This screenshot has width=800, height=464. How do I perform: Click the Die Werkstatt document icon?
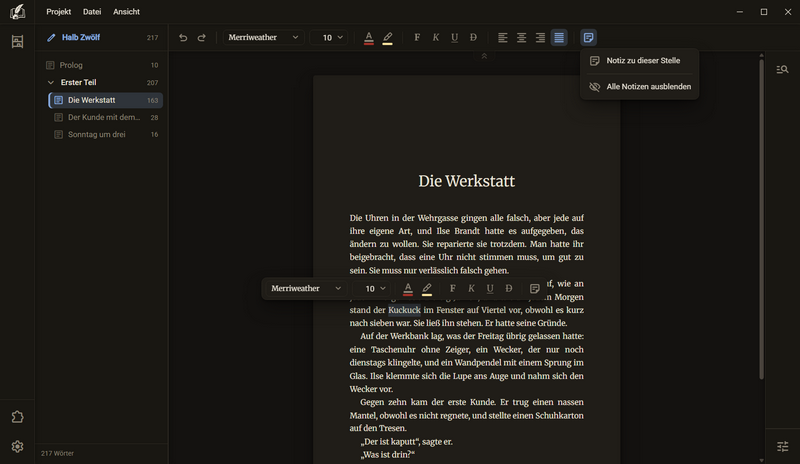point(59,100)
